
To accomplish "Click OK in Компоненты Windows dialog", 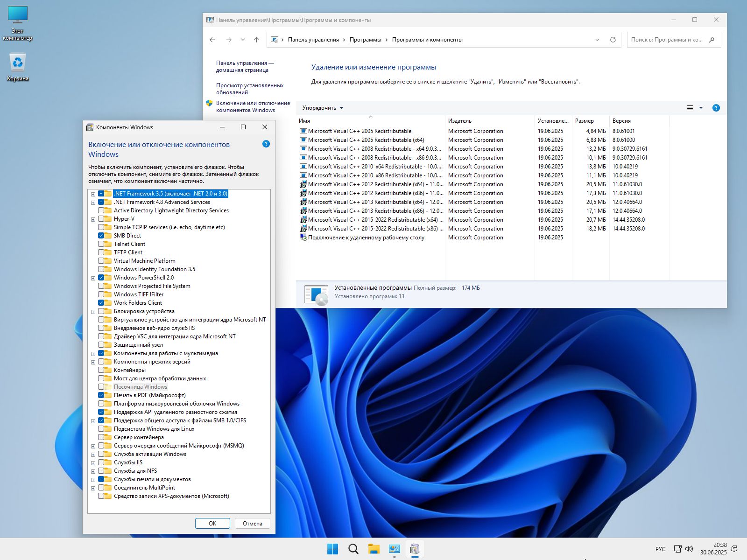I will 212,523.
